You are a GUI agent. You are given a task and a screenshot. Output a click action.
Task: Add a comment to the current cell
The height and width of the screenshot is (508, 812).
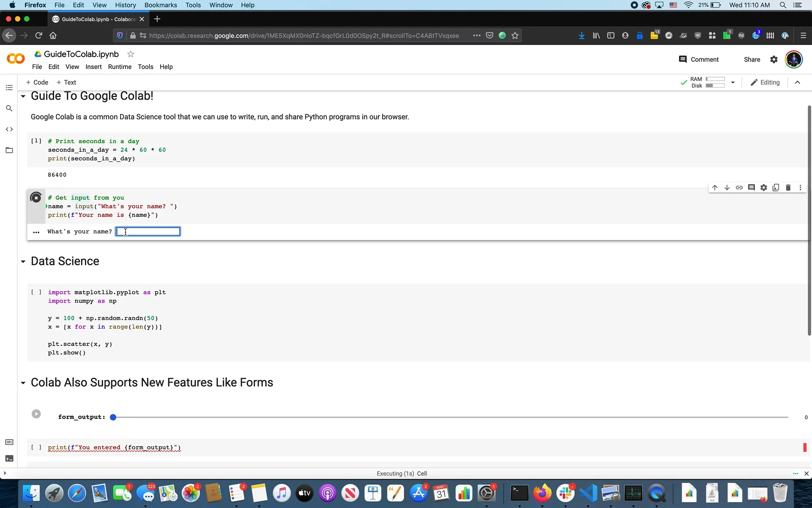coord(752,188)
